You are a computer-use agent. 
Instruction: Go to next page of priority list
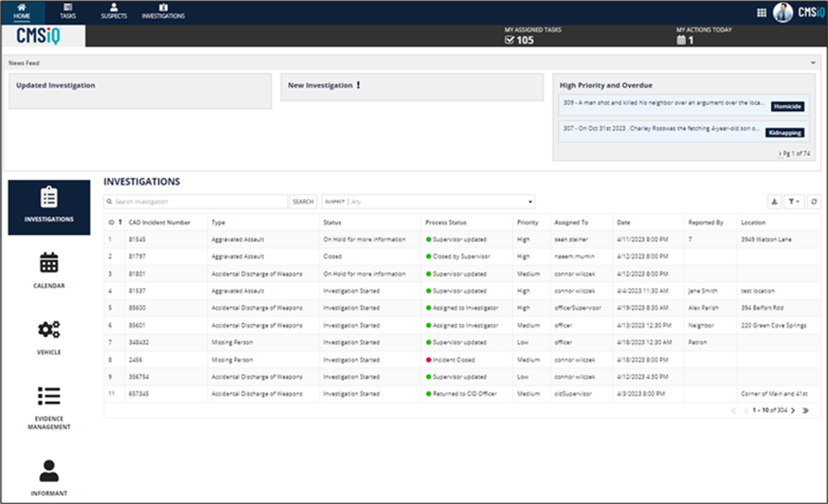coord(780,154)
